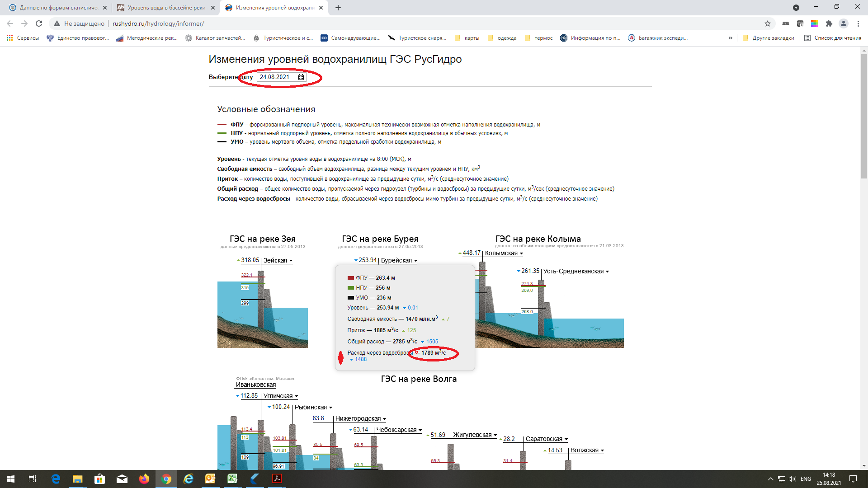The image size is (868, 488).
Task: Open Chrome's three-dot menu
Action: tap(858, 23)
